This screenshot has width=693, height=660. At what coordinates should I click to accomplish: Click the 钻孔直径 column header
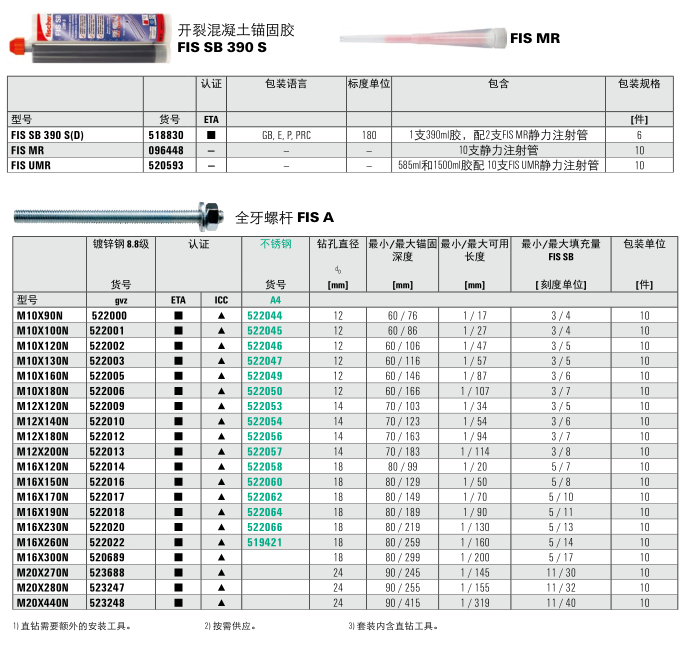coord(338,244)
